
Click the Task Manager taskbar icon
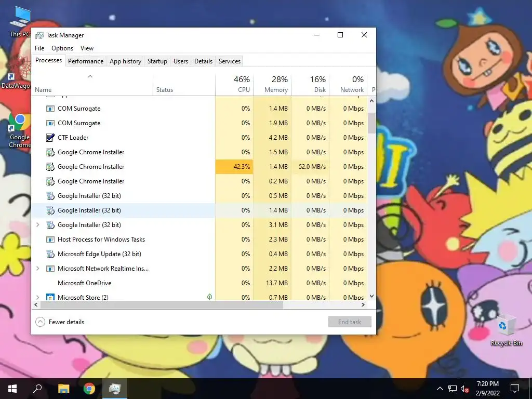[115, 389]
